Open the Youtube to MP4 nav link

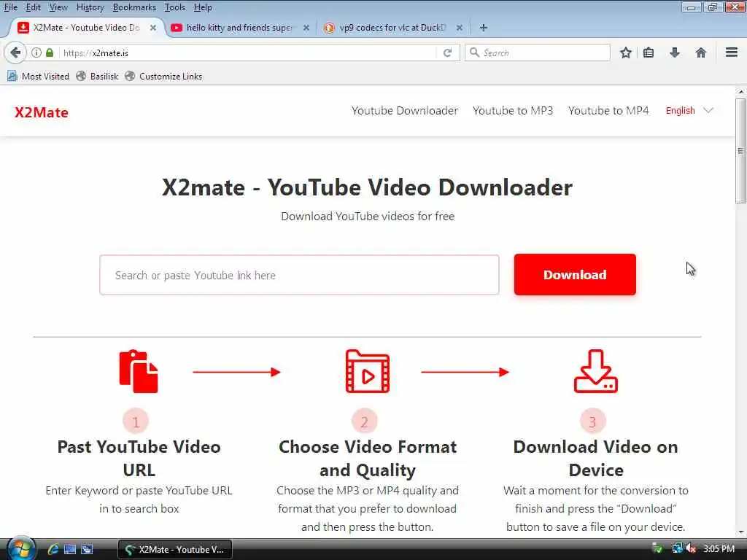point(608,111)
